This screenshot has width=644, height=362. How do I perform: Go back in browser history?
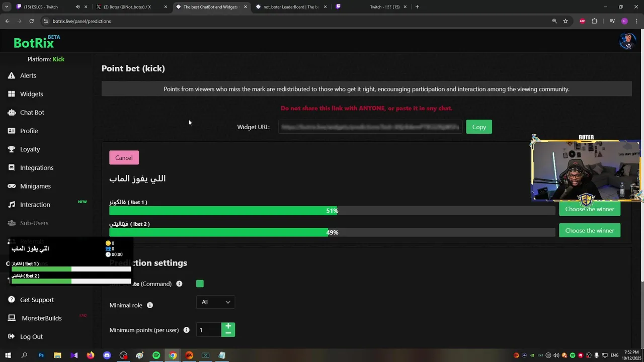point(7,21)
